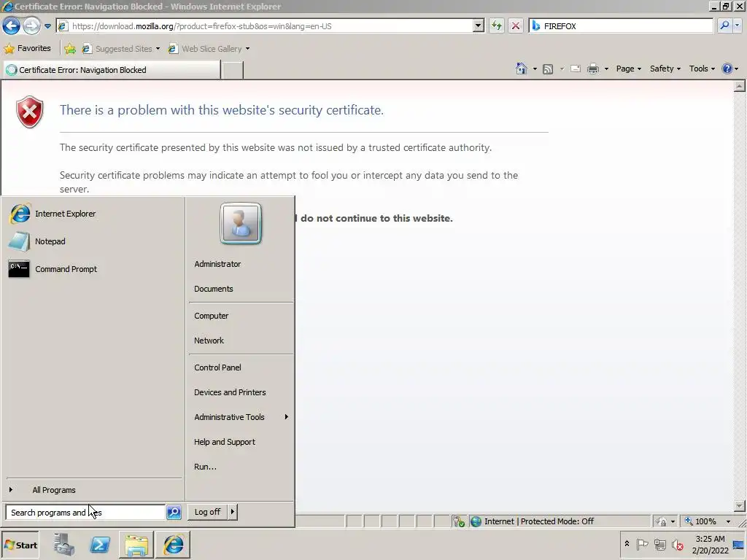This screenshot has height=560, width=747.
Task: Expand Web Slice Gallery dropdown arrow
Action: (247, 49)
